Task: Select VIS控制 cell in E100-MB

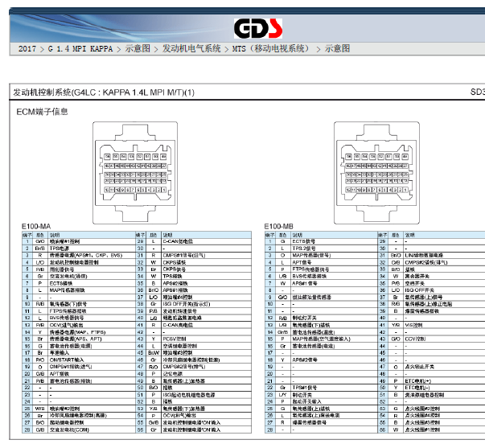Action: pyautogui.click(x=444, y=325)
